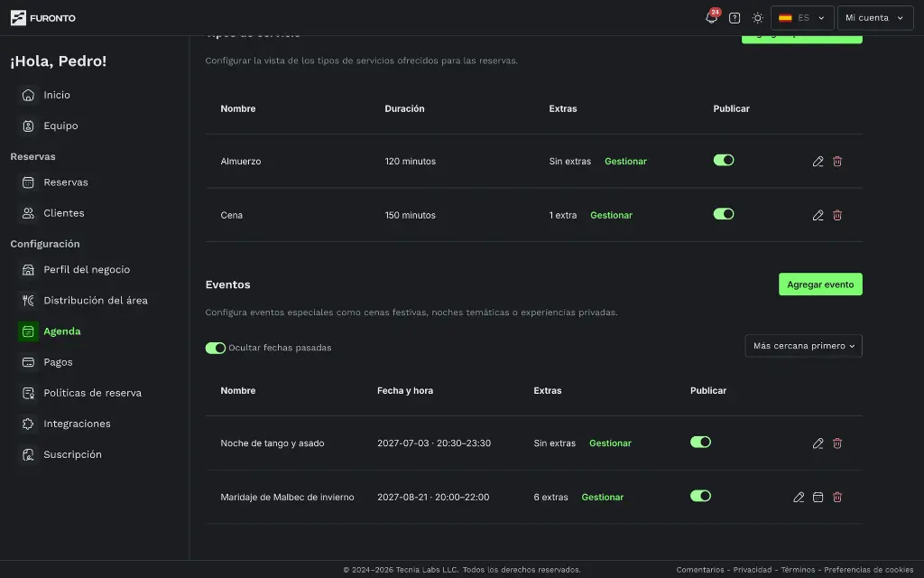
Task: Open the ES language dropdown
Action: click(x=802, y=18)
